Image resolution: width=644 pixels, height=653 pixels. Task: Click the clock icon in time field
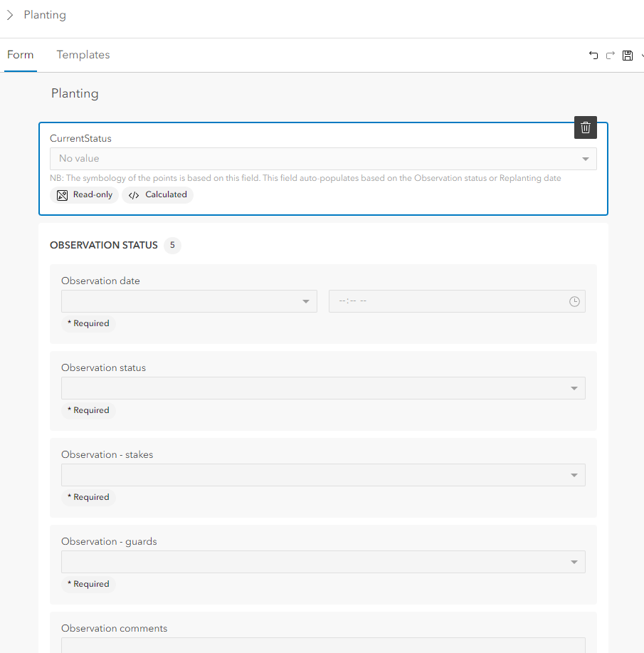coord(575,302)
